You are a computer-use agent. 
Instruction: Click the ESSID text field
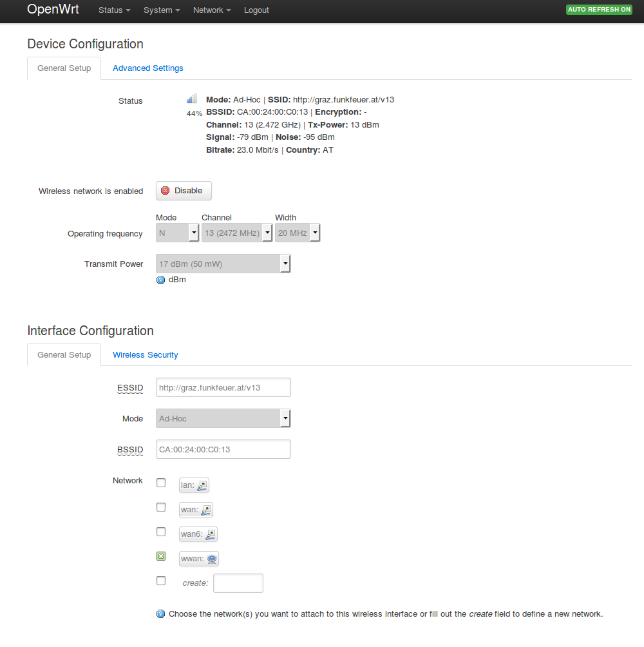click(x=223, y=387)
